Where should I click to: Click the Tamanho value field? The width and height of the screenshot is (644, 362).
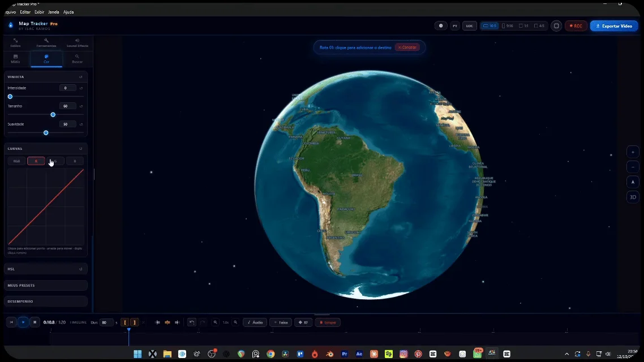(x=67, y=106)
